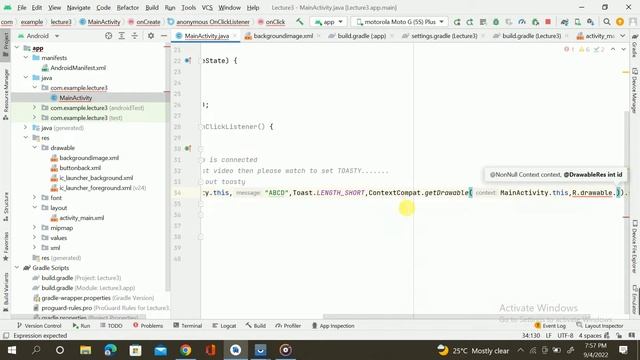The image size is (640, 360).
Task: Click the Run app icon in toolbar
Action: (x=457, y=22)
